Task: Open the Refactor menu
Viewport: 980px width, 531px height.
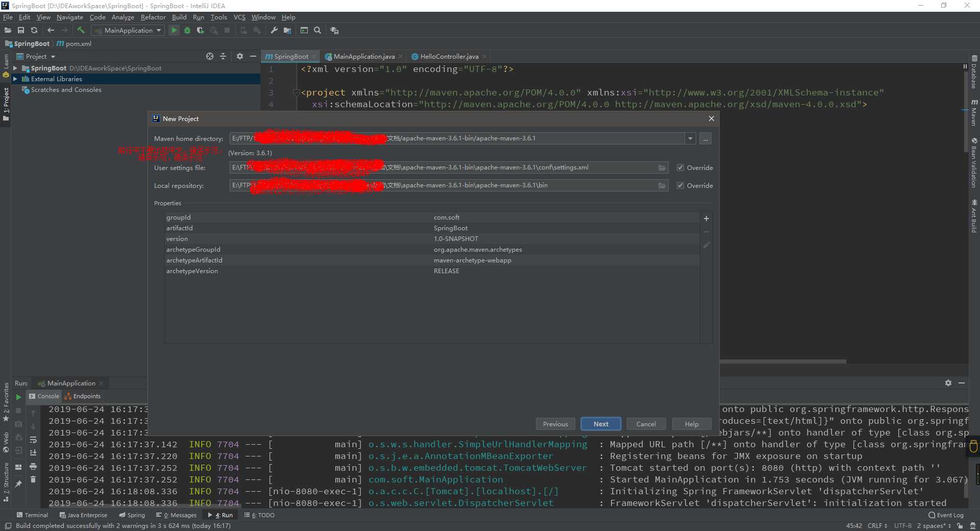Action: coord(153,17)
